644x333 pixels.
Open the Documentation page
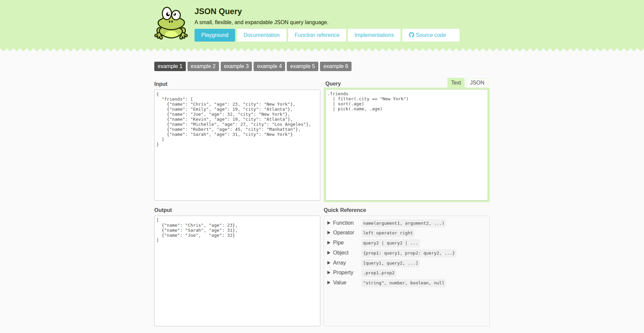point(261,35)
